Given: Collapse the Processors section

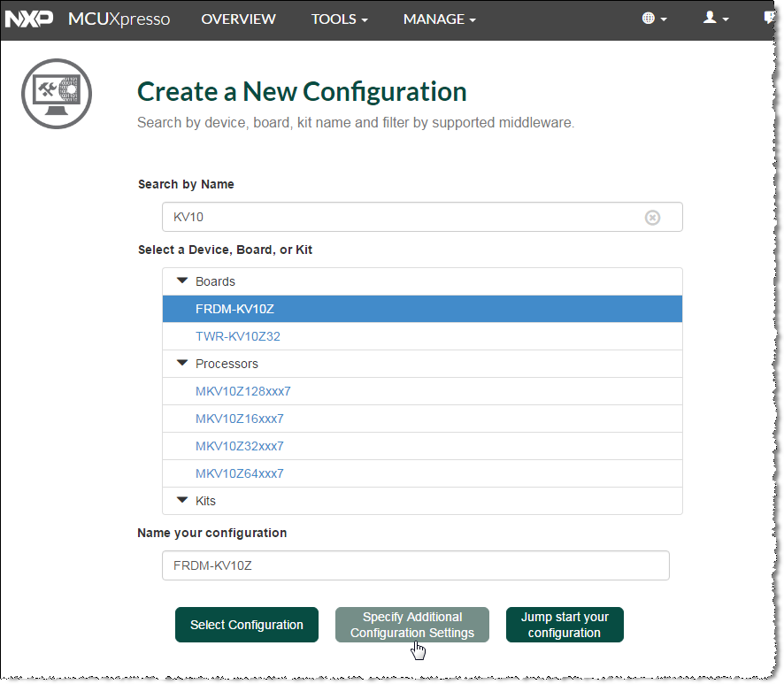Looking at the screenshot, I should point(183,364).
